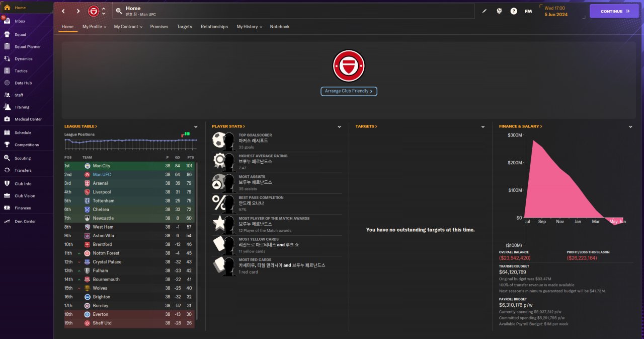Open the Club Vision icon

(7, 196)
